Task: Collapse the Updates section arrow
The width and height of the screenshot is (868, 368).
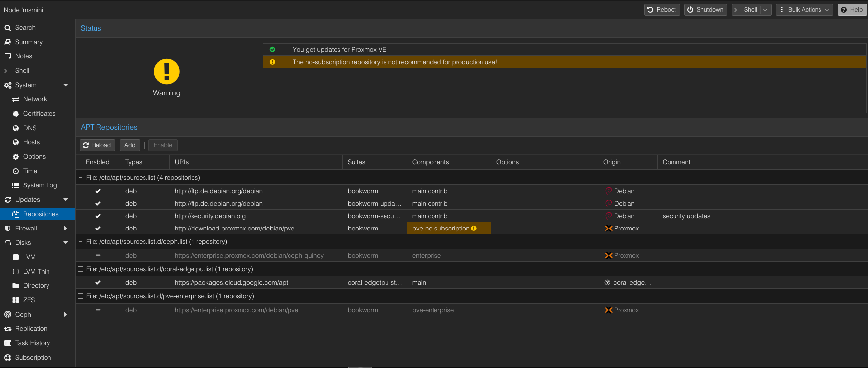Action: coord(66,200)
